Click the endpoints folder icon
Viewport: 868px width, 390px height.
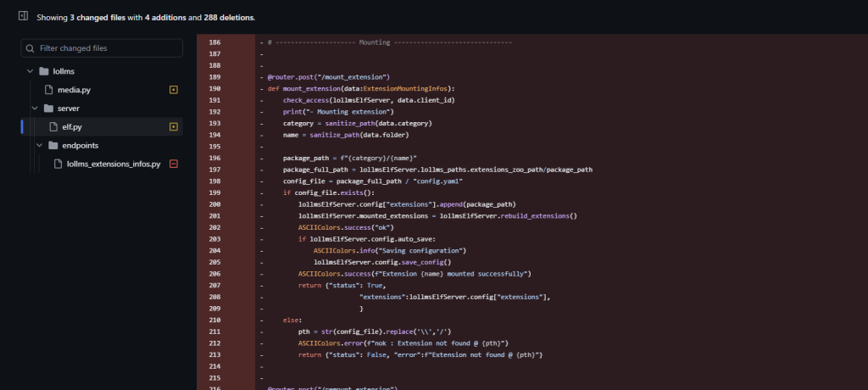[x=53, y=145]
